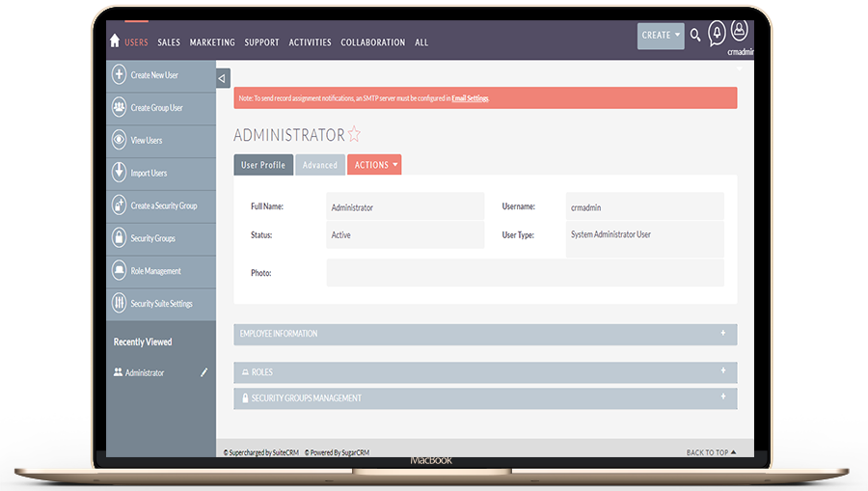Click the Role Management icon
868x491 pixels.
point(119,270)
